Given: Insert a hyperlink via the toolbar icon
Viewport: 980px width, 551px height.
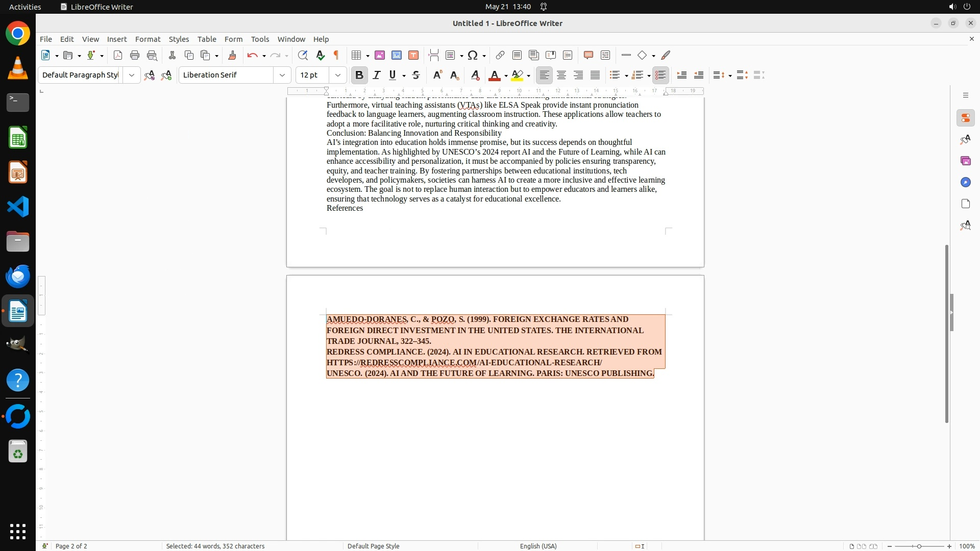Looking at the screenshot, I should click(x=500, y=56).
